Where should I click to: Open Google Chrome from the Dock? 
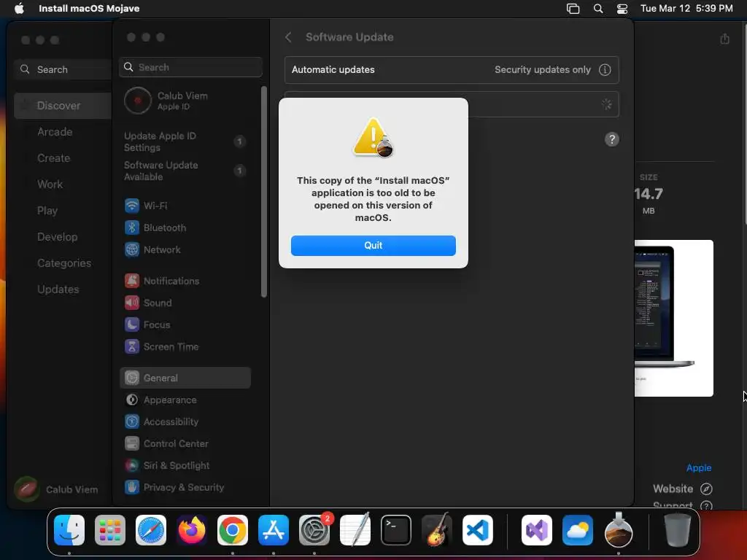coord(233,530)
